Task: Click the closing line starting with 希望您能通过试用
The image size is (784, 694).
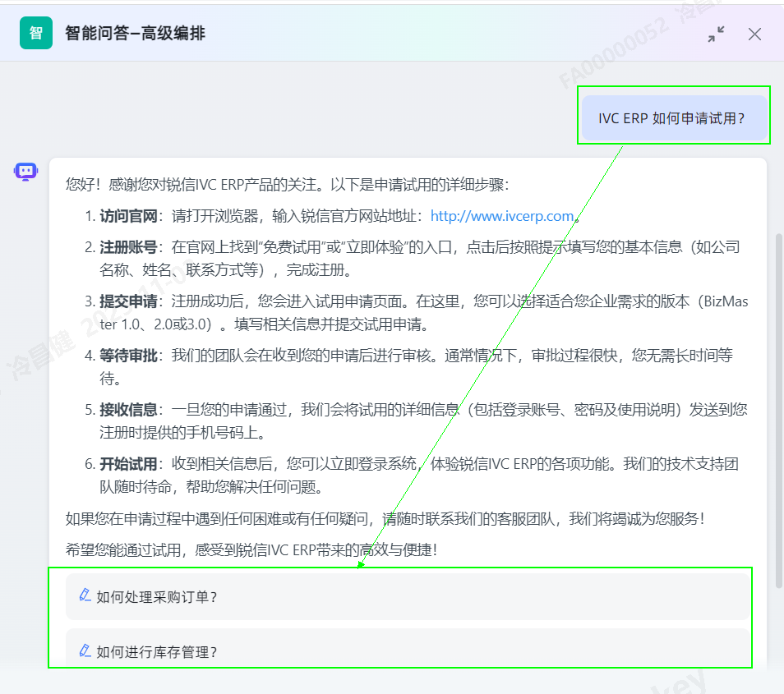Action: pyautogui.click(x=251, y=549)
